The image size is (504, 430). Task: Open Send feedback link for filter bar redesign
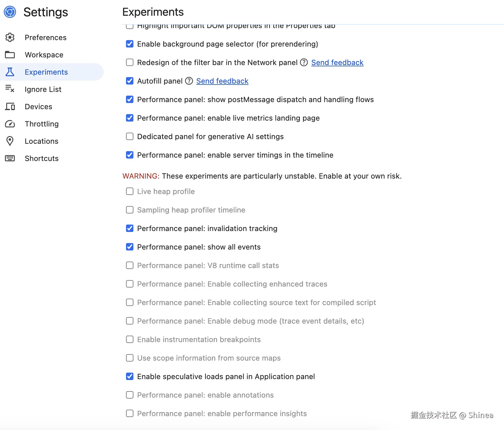point(337,62)
